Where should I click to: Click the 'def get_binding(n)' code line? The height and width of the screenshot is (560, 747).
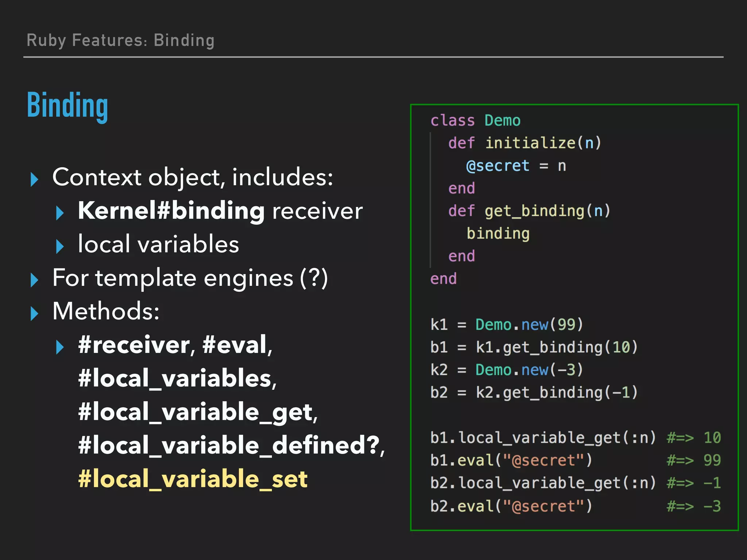tap(529, 211)
